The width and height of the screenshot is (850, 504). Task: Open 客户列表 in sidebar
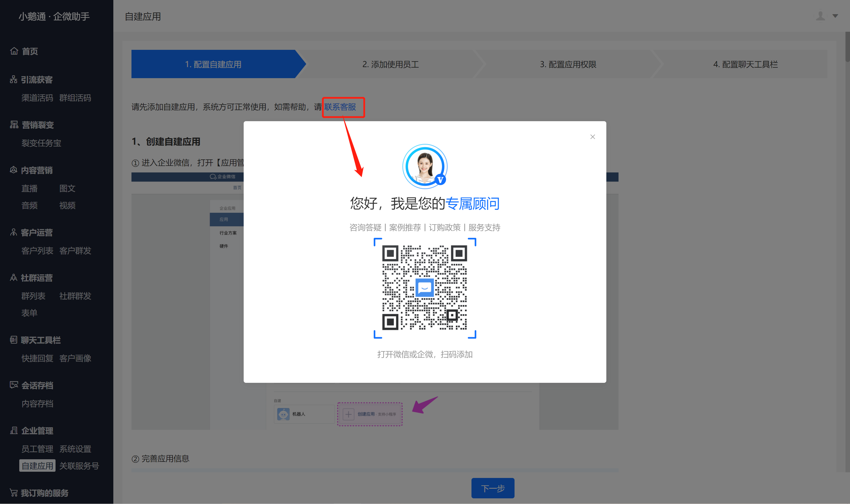point(37,251)
